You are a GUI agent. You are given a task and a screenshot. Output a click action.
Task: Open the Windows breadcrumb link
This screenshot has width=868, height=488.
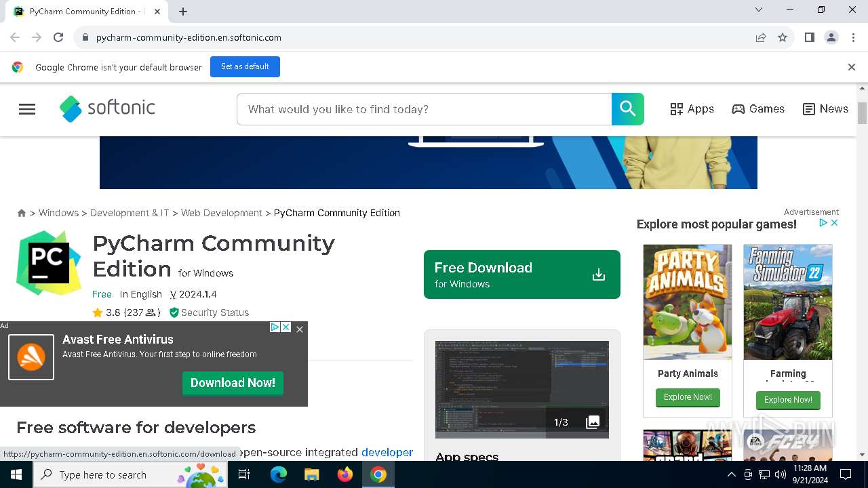[x=58, y=213]
